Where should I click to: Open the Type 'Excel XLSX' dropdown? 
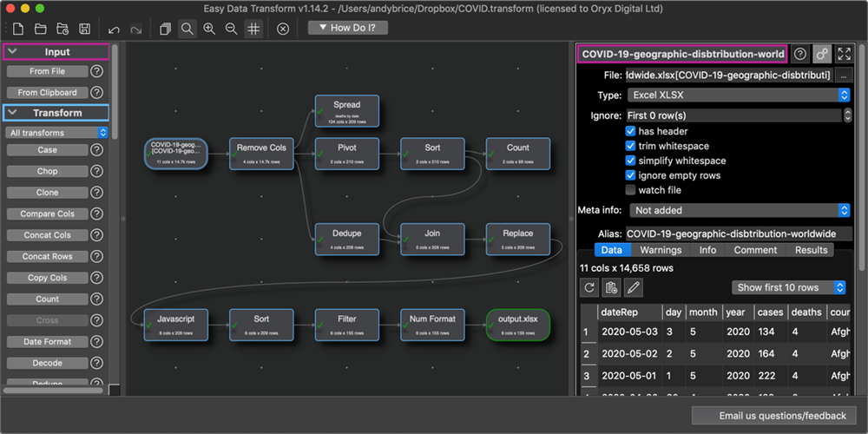click(x=737, y=95)
